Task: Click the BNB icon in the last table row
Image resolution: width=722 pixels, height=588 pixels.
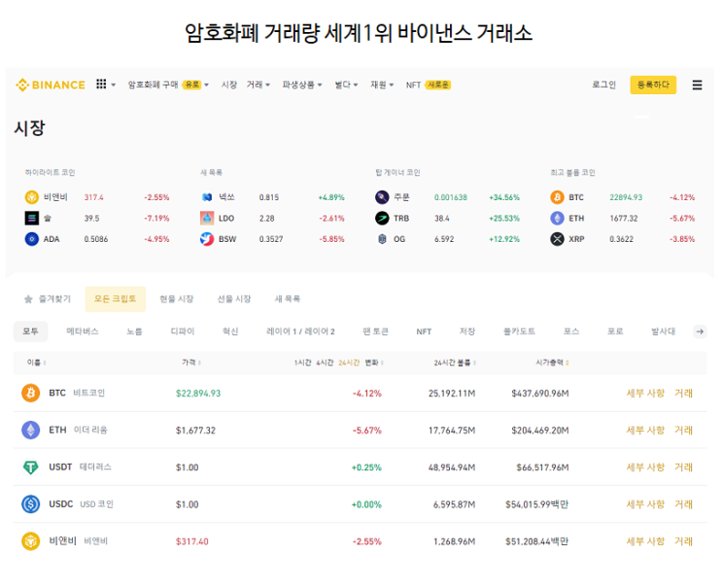Action: point(31,541)
